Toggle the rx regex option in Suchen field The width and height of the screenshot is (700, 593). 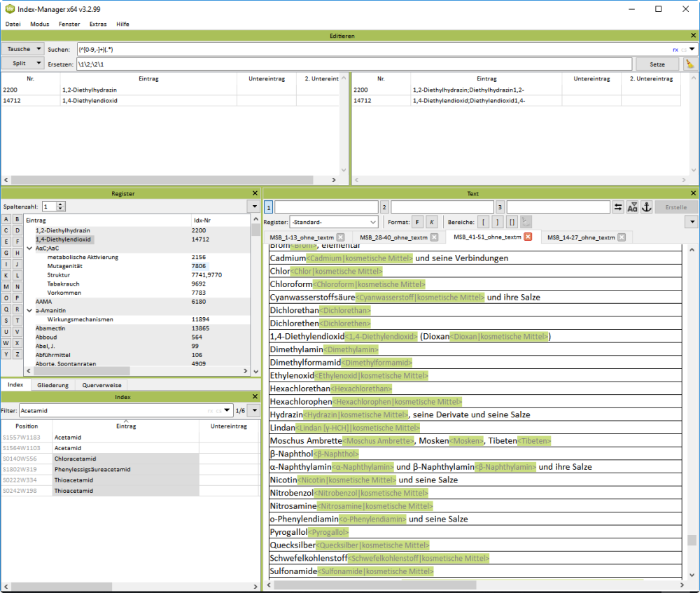coord(675,50)
